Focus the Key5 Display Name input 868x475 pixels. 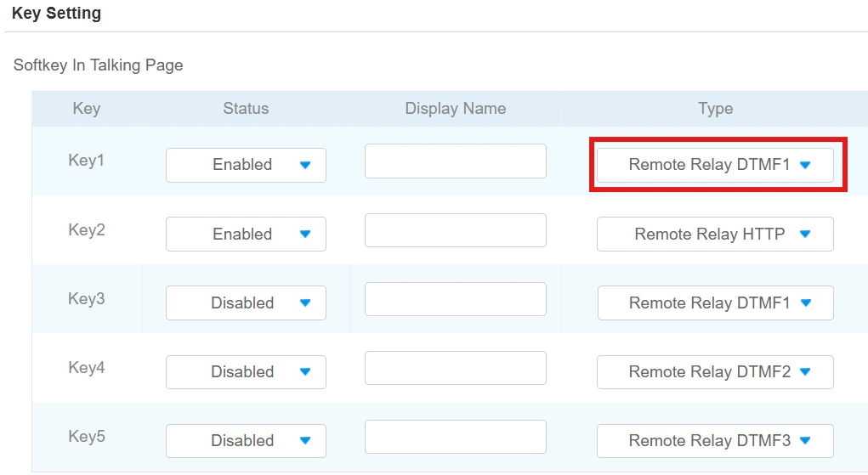[x=455, y=437]
